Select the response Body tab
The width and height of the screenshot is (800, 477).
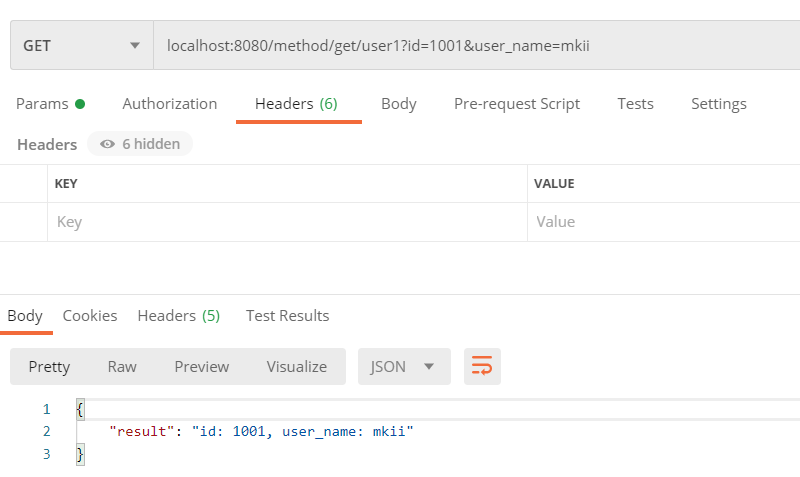tap(25, 316)
